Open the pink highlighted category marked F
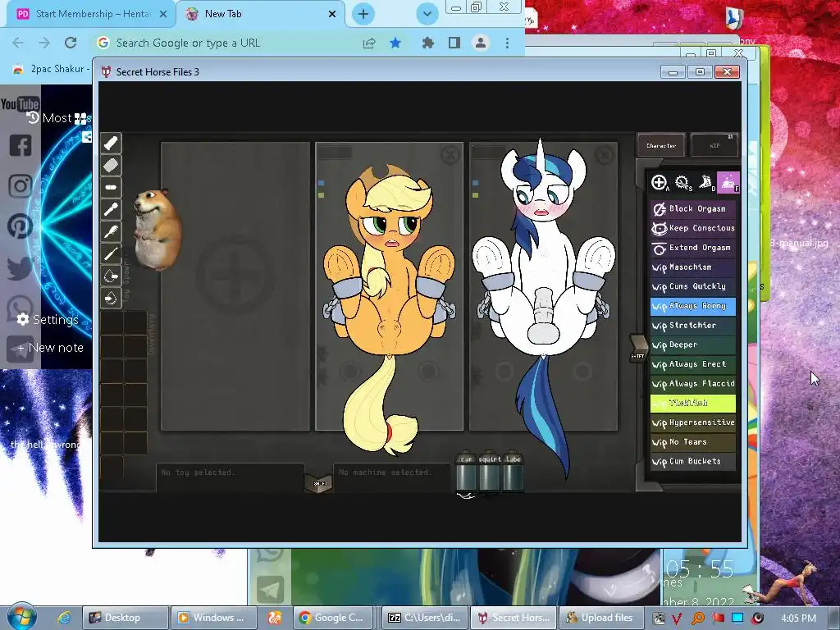Viewport: 840px width, 630px height. click(x=728, y=183)
